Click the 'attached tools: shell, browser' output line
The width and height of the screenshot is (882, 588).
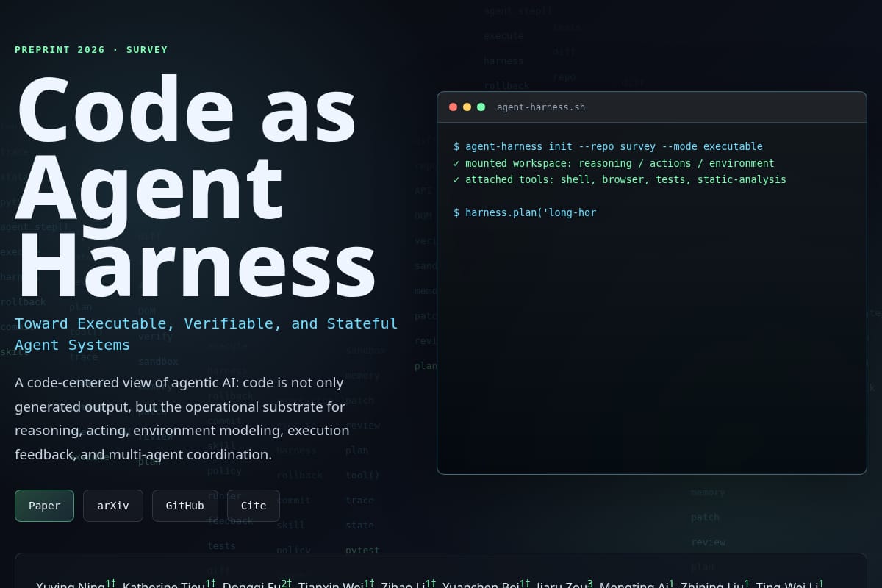620,179
